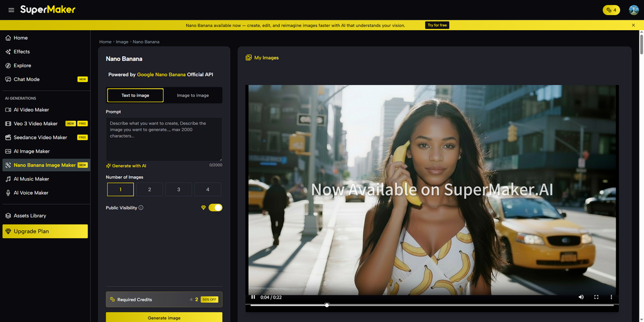Switch to the Text to image tab
Viewport: 644px width, 322px height.
(135, 96)
